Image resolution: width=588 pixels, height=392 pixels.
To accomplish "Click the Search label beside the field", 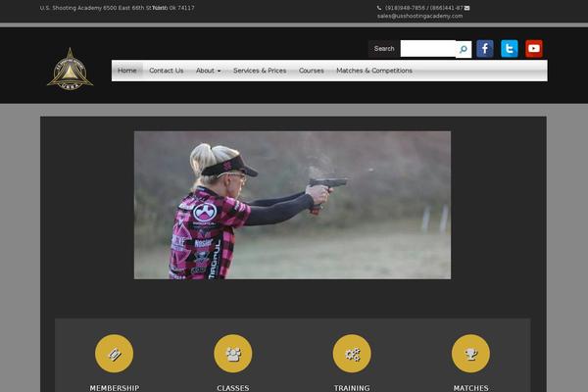I will tap(384, 49).
